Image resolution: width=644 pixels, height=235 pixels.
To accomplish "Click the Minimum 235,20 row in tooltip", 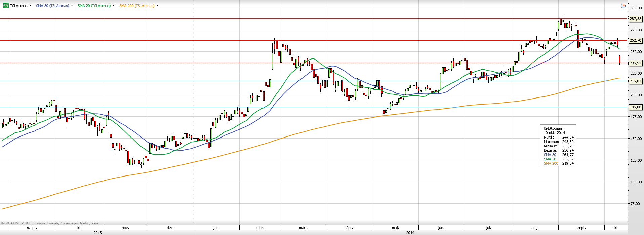I will click(x=559, y=146).
